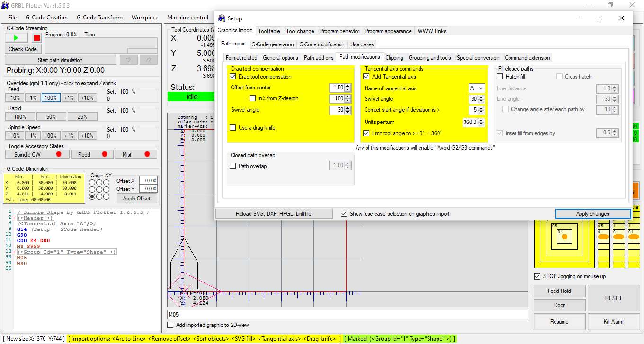Click Reload SVG, DXF, HPGL, Drill file
This screenshot has height=344, width=644.
tap(274, 214)
